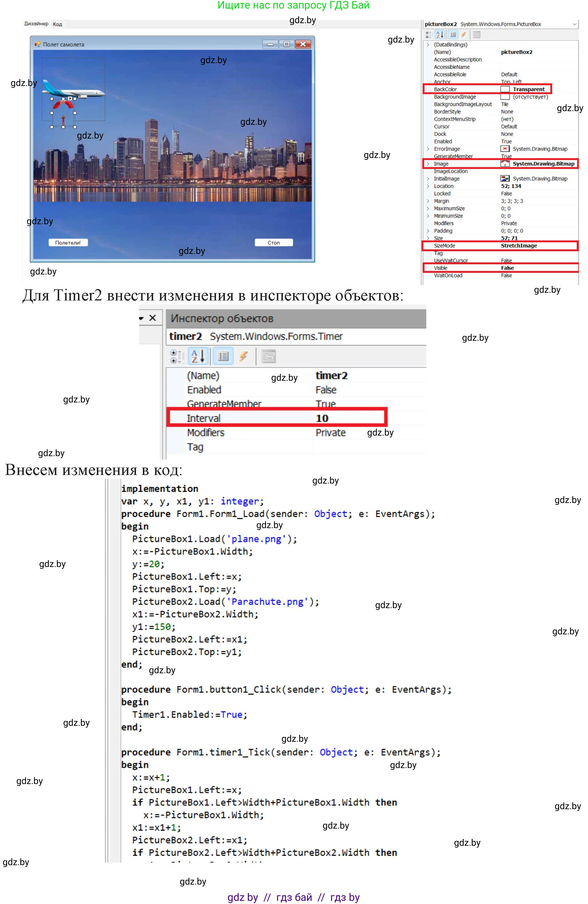The height and width of the screenshot is (904, 588).
Task: Click the Events lightning icon for pictureBox2
Action: (463, 35)
